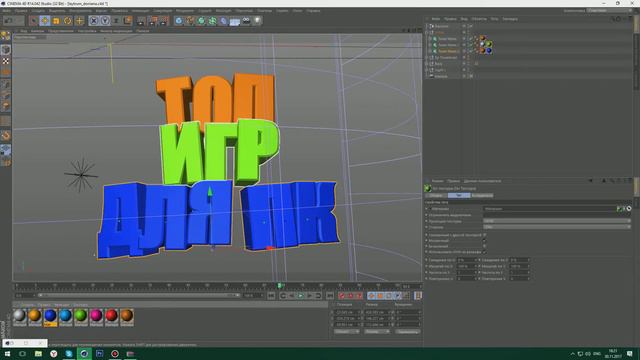Screen dimensions: 640x360
Task: Open the spline pen tool icon
Action: (x=190, y=20)
